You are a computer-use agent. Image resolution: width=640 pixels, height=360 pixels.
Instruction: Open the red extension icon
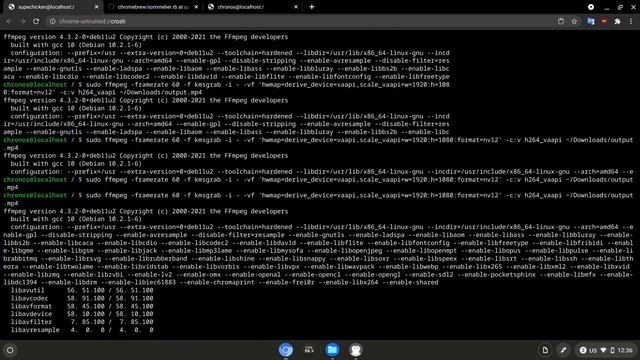coord(604,21)
